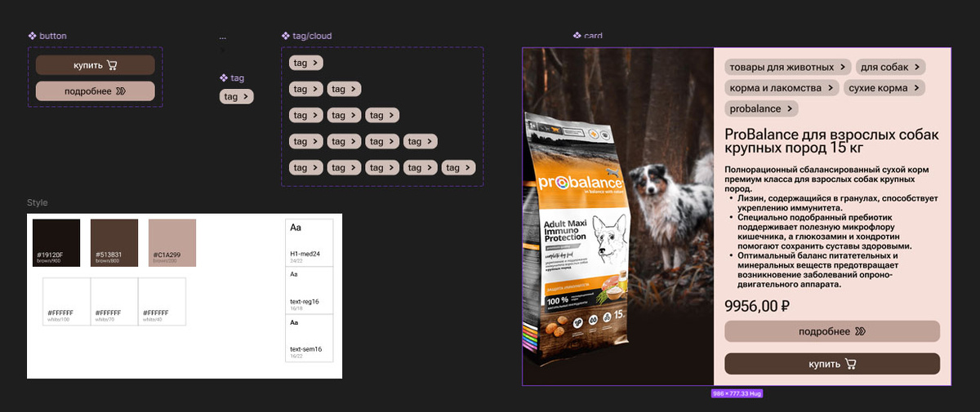Screen dimensions: 980x412
Task: Pick the white/70 #FFFFFF swatch
Action: pyautogui.click(x=114, y=302)
